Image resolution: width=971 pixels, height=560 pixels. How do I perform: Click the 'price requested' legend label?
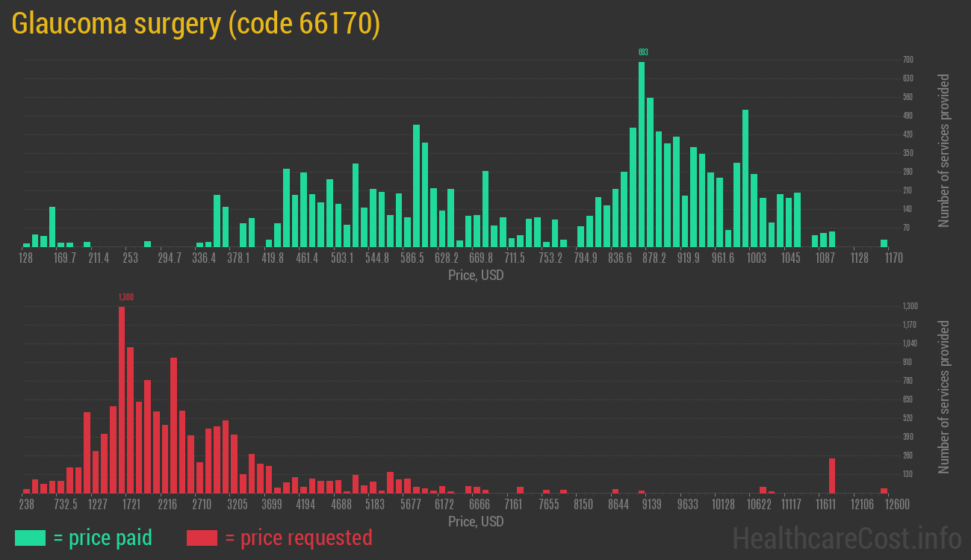click(298, 538)
